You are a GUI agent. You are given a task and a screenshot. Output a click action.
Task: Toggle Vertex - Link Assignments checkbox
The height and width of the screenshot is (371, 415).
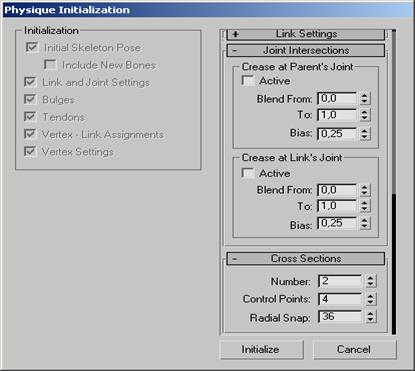pos(30,134)
